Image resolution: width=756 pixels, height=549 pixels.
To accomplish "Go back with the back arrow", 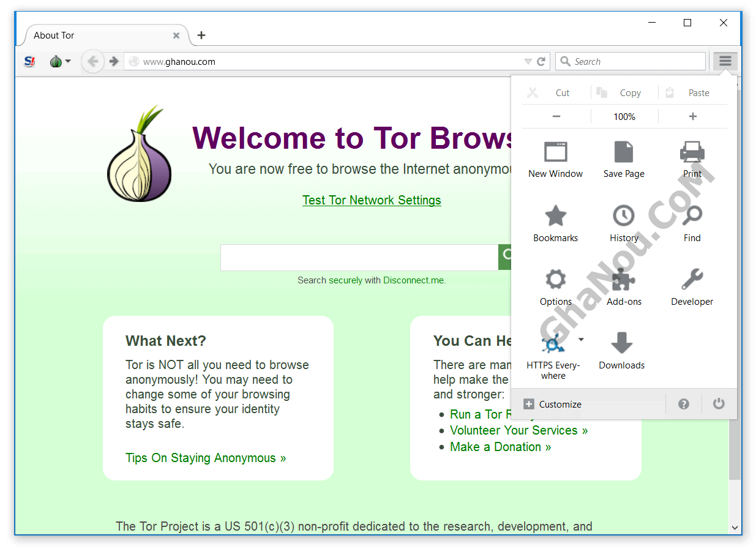I will coord(92,61).
